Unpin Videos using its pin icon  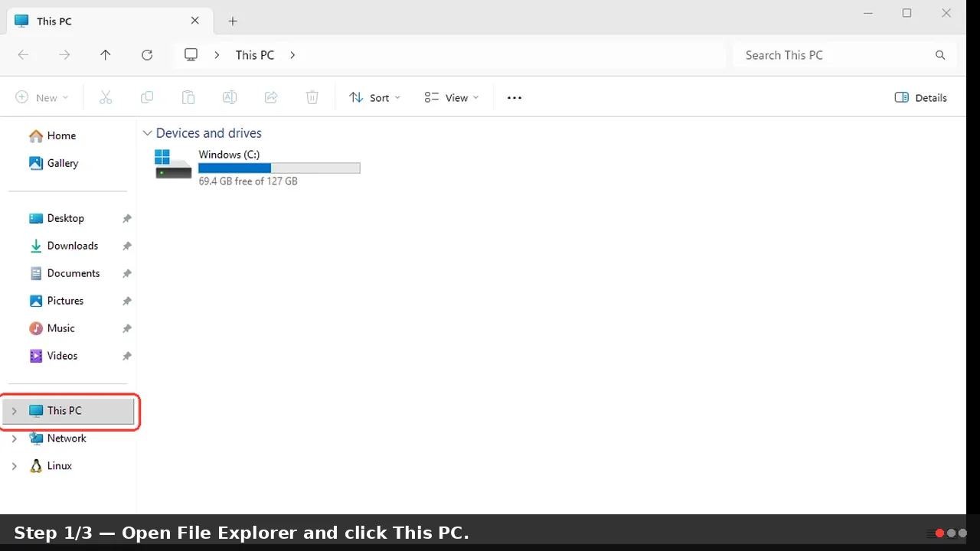(x=127, y=356)
